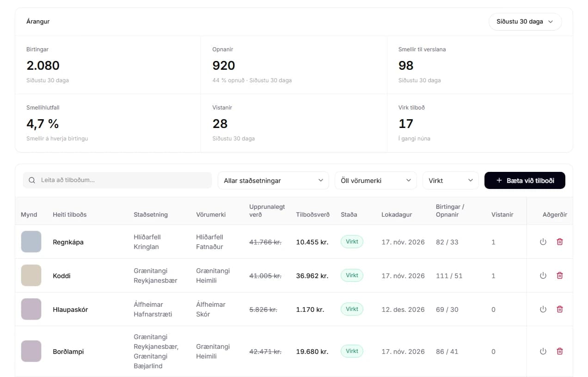Click the search magnifier icon
Viewport: 588px width, 377px height.
pos(32,180)
